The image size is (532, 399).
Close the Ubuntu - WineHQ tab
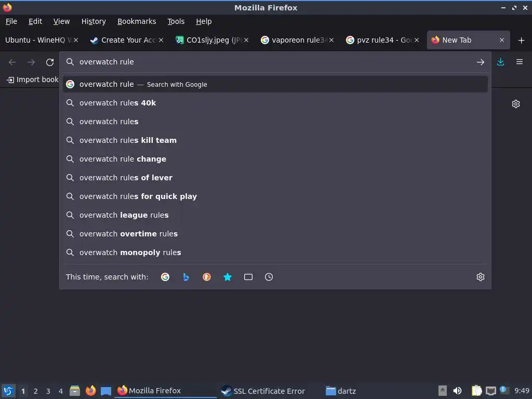click(x=76, y=40)
